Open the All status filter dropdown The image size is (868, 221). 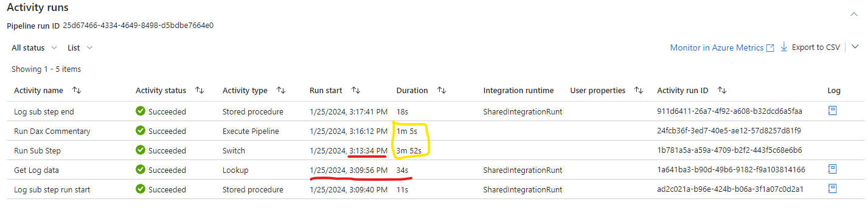tap(34, 47)
